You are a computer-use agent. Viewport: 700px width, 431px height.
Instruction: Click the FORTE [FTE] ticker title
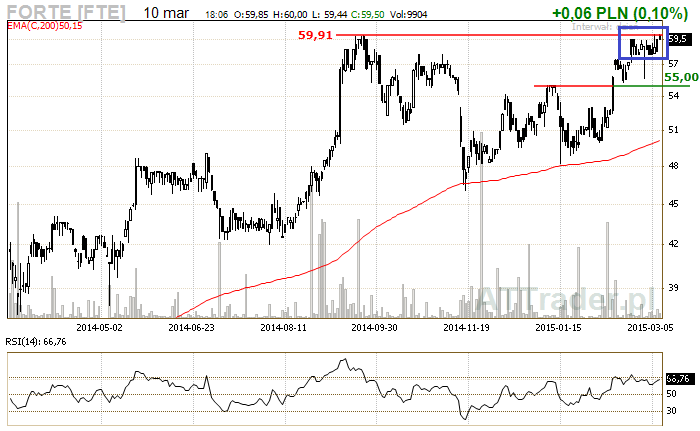coord(66,12)
